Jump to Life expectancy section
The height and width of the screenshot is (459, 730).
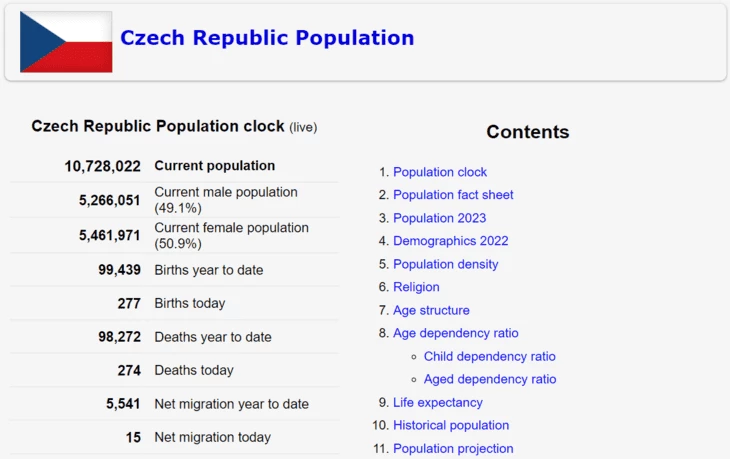(437, 402)
